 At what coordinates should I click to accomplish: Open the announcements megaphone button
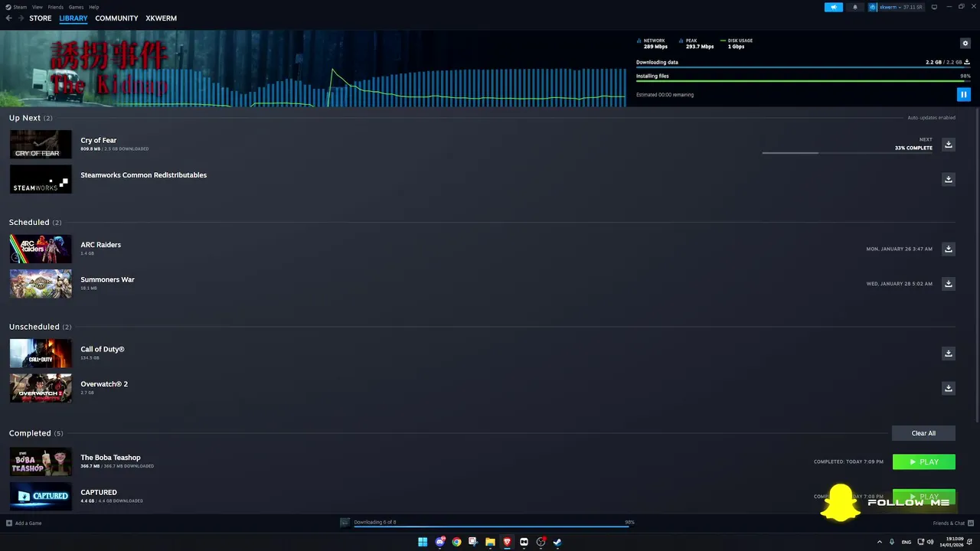pyautogui.click(x=834, y=7)
